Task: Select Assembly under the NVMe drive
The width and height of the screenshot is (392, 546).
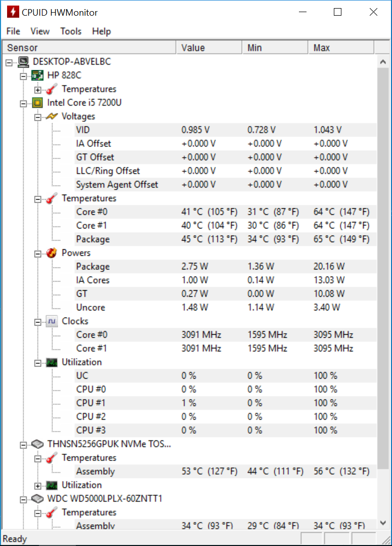Action: [226, 472]
